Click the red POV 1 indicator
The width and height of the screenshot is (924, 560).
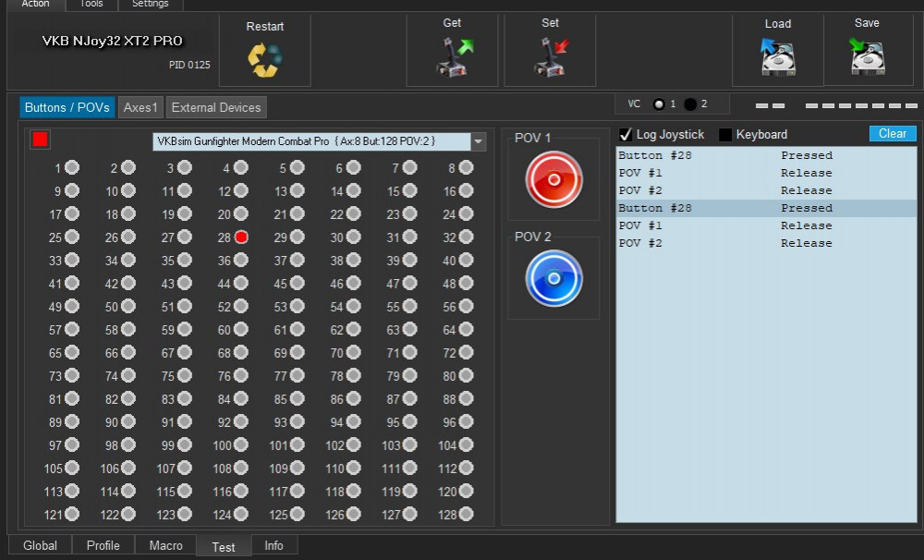coord(553,179)
